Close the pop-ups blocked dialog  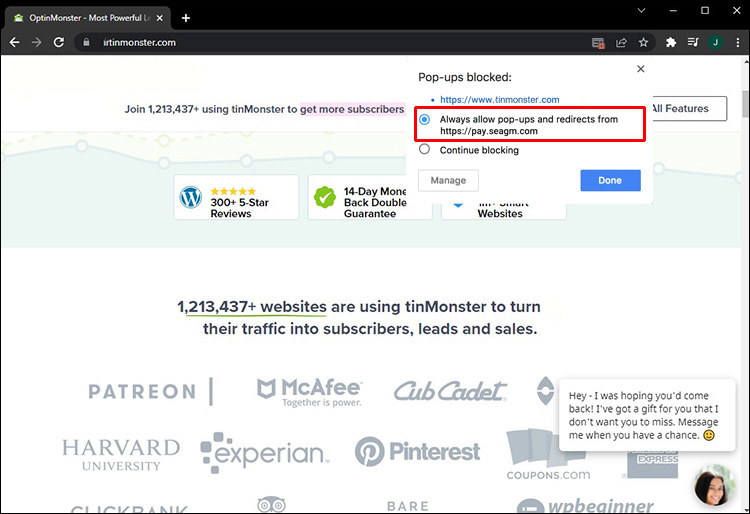pyautogui.click(x=641, y=69)
